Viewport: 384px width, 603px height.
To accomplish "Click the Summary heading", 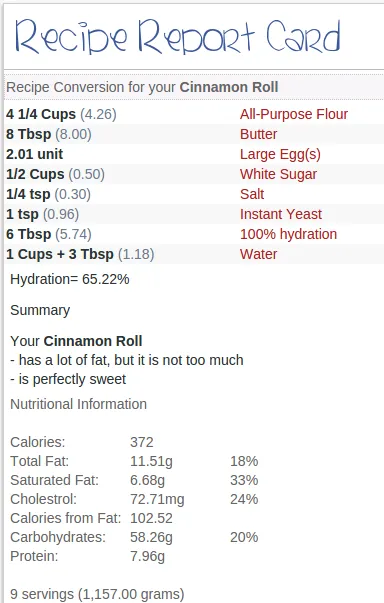I will click(40, 310).
